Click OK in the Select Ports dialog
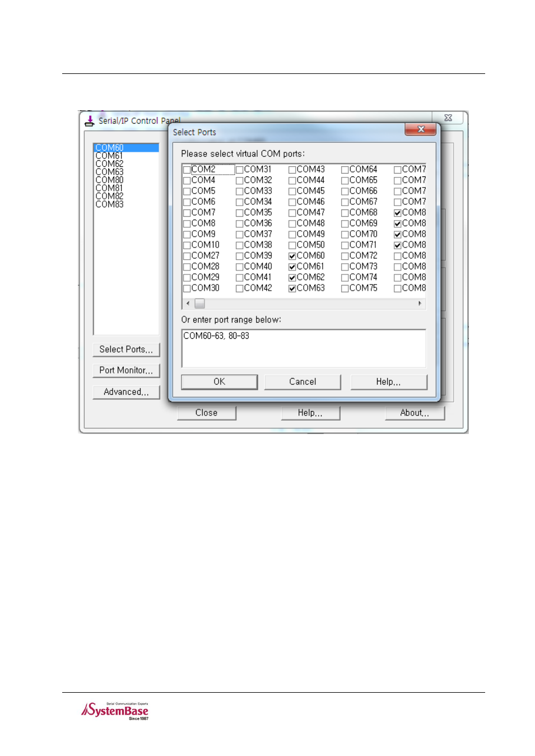Image resolution: width=535 pixels, height=756 pixels. pyautogui.click(x=219, y=382)
